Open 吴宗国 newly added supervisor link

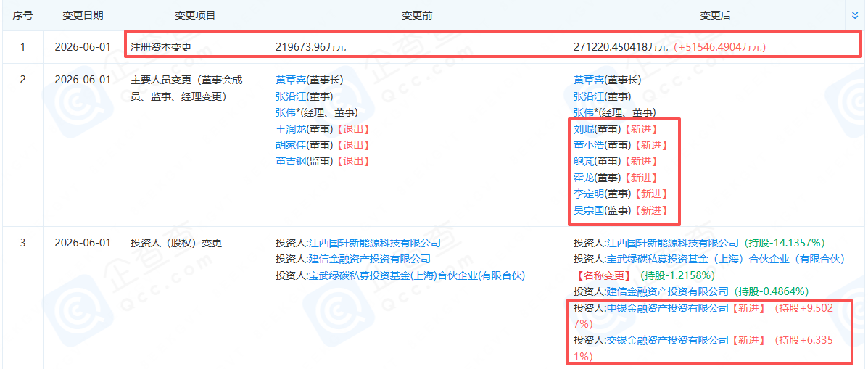(588, 210)
